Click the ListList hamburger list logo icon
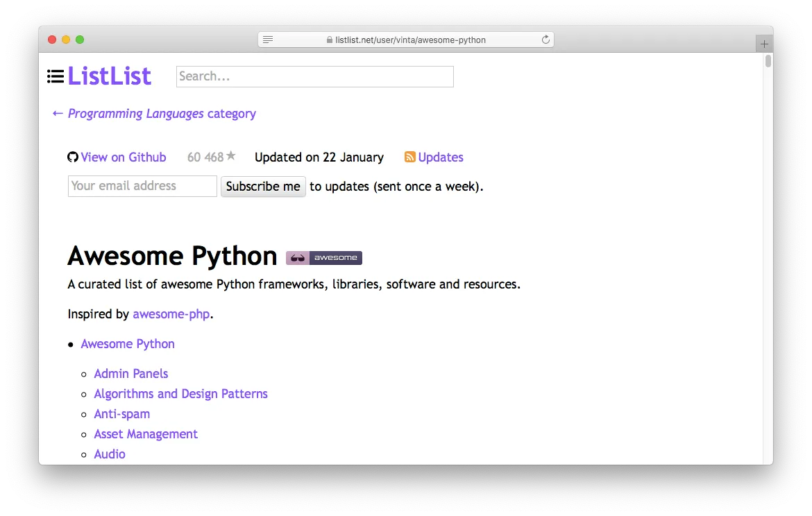This screenshot has width=812, height=516. click(x=55, y=76)
